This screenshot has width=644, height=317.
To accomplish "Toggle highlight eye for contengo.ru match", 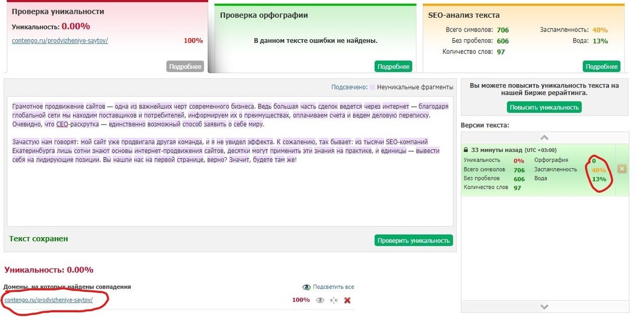I will click(320, 300).
